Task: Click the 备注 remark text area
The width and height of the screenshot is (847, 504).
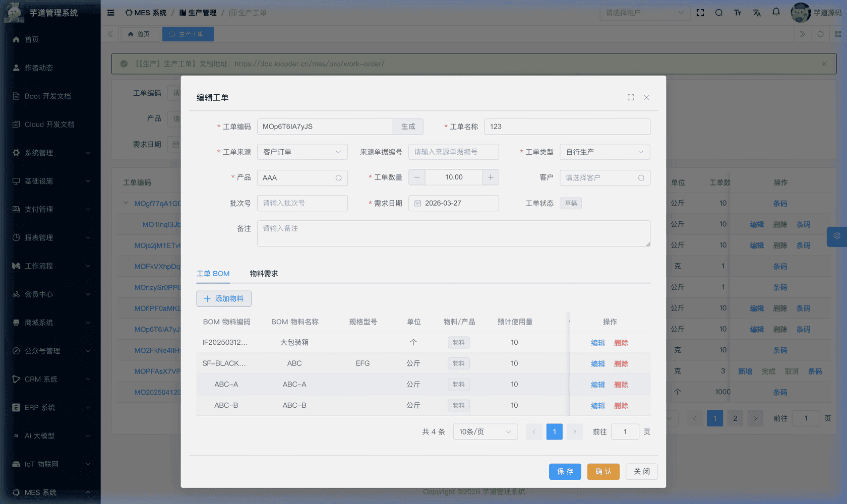Action: 453,233
